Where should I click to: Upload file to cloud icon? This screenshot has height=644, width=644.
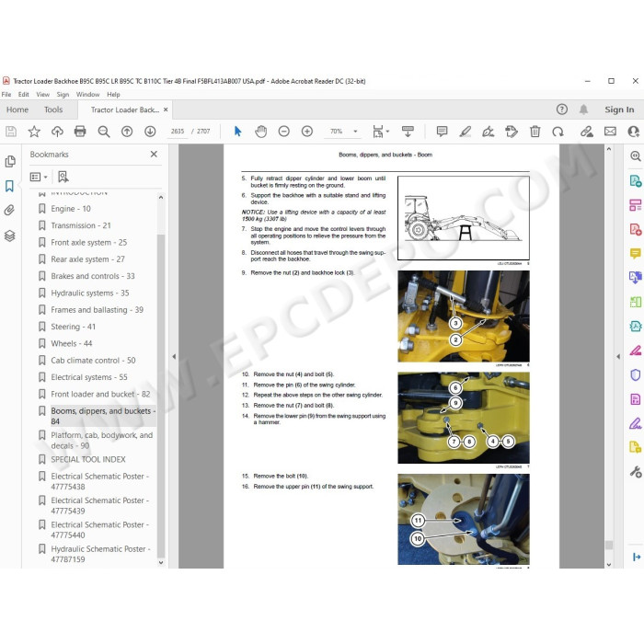click(57, 132)
